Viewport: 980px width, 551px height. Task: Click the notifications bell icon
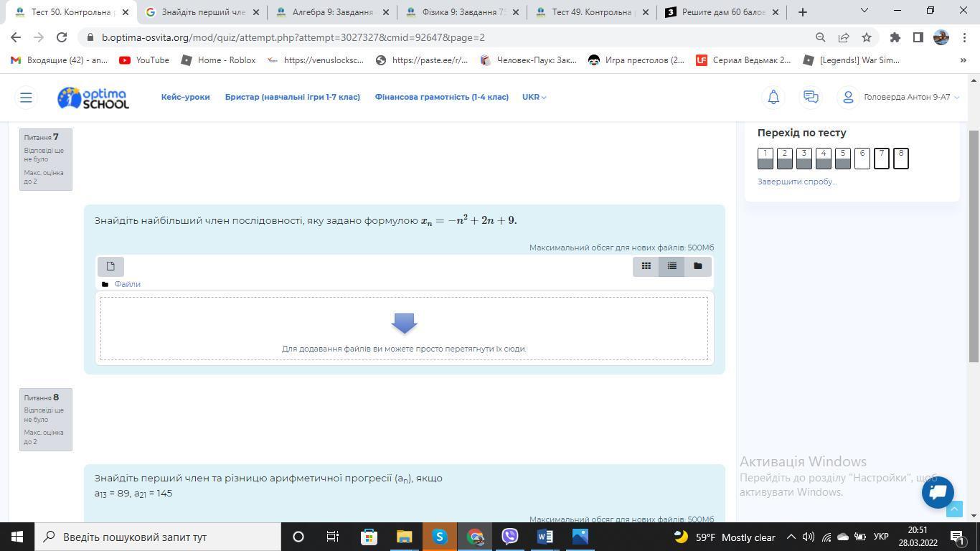coord(773,97)
